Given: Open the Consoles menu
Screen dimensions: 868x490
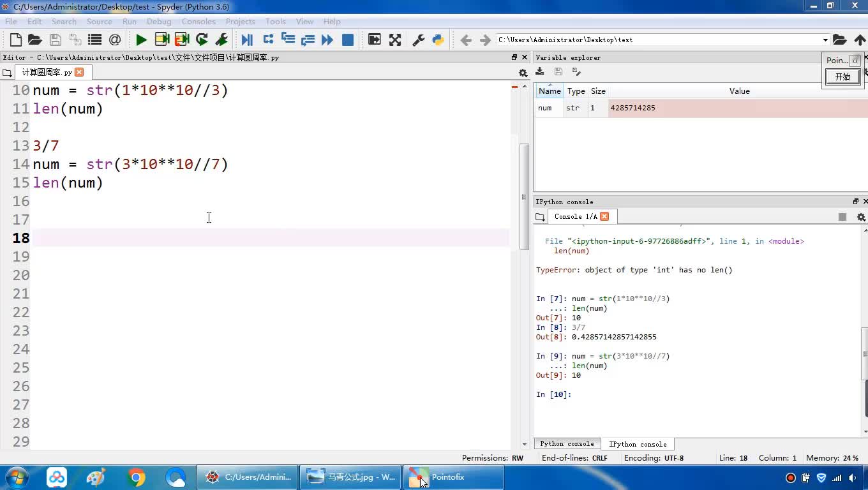Looking at the screenshot, I should [198, 22].
